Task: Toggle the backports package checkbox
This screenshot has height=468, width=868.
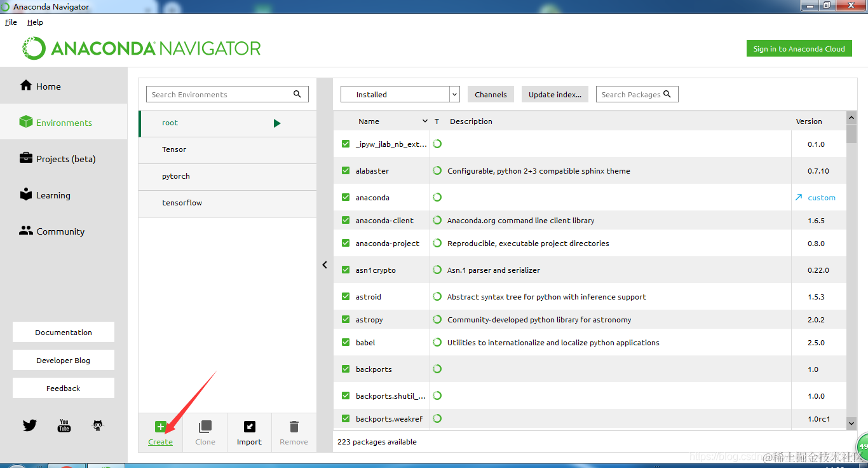Action: [x=346, y=369]
